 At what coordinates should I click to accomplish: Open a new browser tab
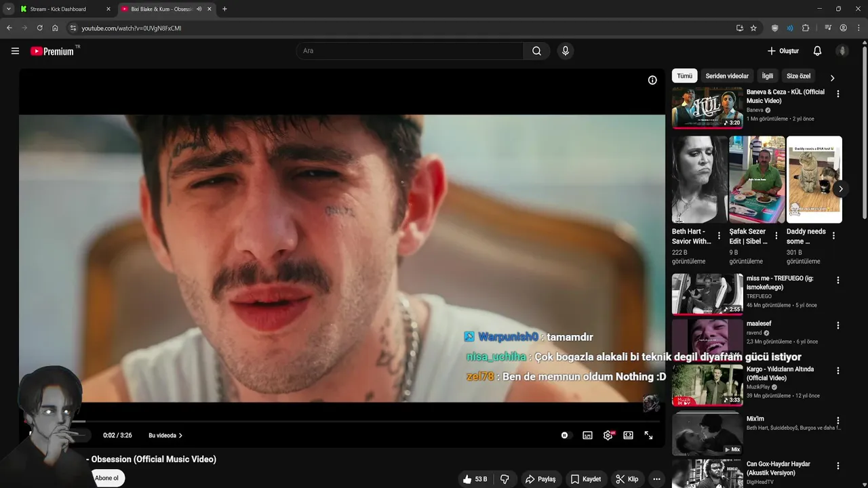pyautogui.click(x=224, y=9)
